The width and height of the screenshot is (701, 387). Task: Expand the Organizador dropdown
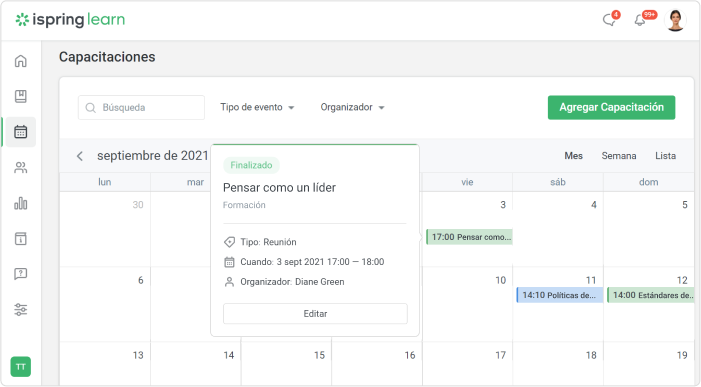[x=352, y=107]
